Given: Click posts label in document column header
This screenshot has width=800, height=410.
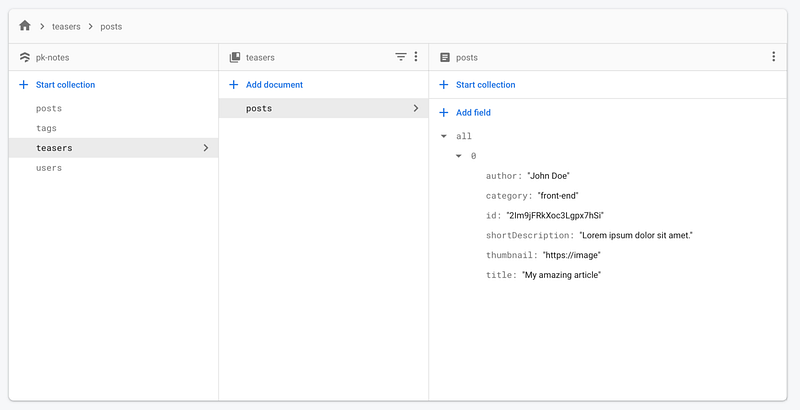Looking at the screenshot, I should point(467,58).
